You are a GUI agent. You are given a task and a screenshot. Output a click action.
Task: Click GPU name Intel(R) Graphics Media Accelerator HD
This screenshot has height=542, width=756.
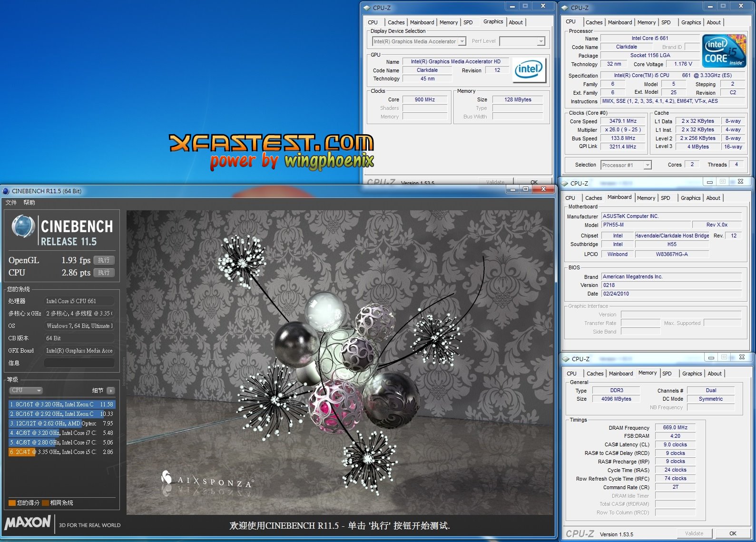pyautogui.click(x=456, y=61)
